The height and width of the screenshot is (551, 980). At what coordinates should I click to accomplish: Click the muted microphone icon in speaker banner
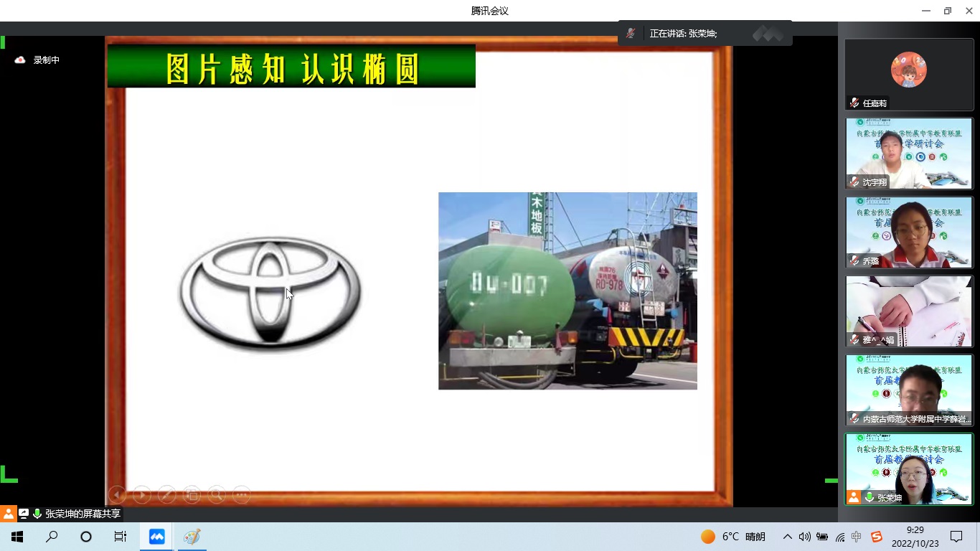[x=631, y=34]
